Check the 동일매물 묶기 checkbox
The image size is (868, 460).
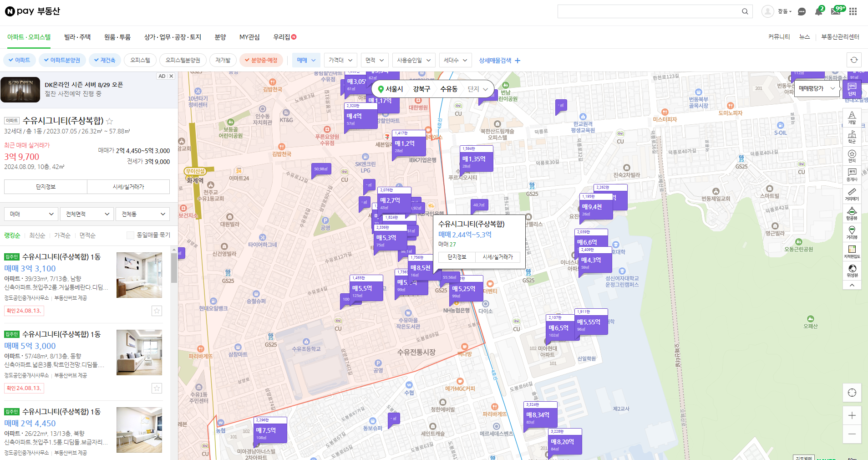(x=130, y=235)
